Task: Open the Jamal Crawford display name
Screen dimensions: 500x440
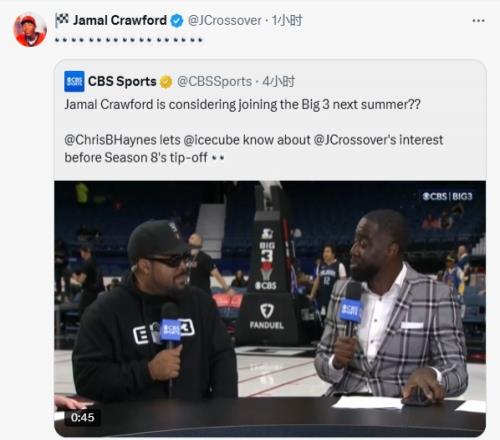Action: pos(120,20)
